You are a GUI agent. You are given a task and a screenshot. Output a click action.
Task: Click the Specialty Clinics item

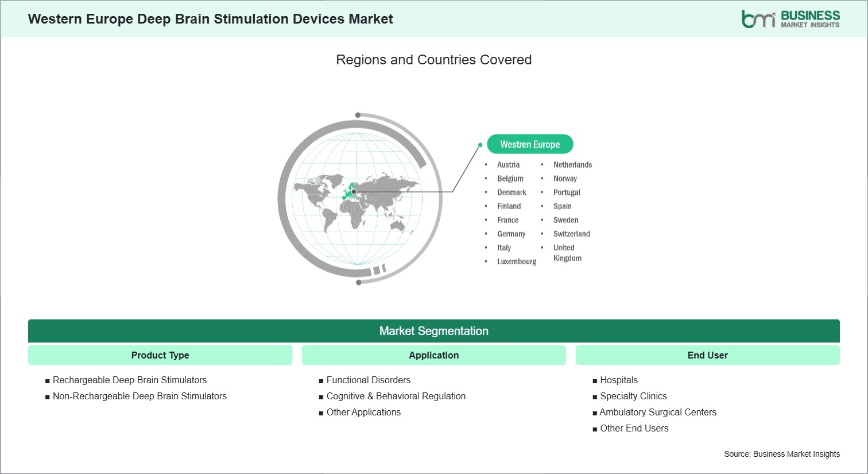pos(633,396)
